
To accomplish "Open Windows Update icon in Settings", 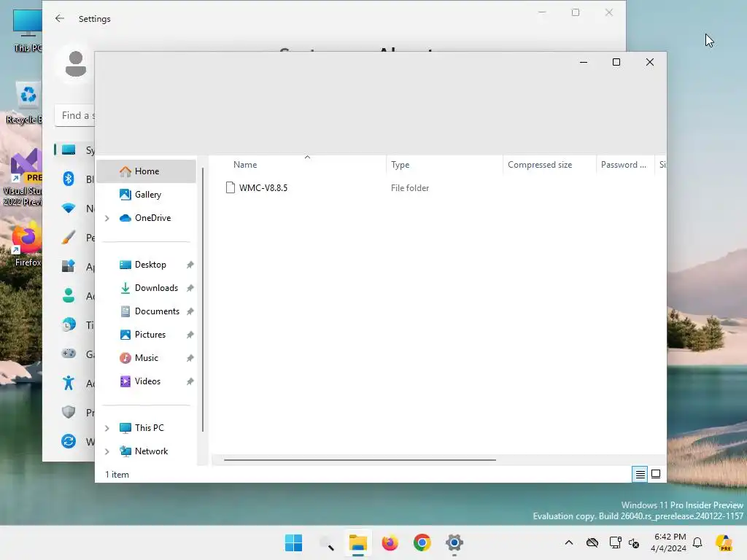I will pos(69,441).
